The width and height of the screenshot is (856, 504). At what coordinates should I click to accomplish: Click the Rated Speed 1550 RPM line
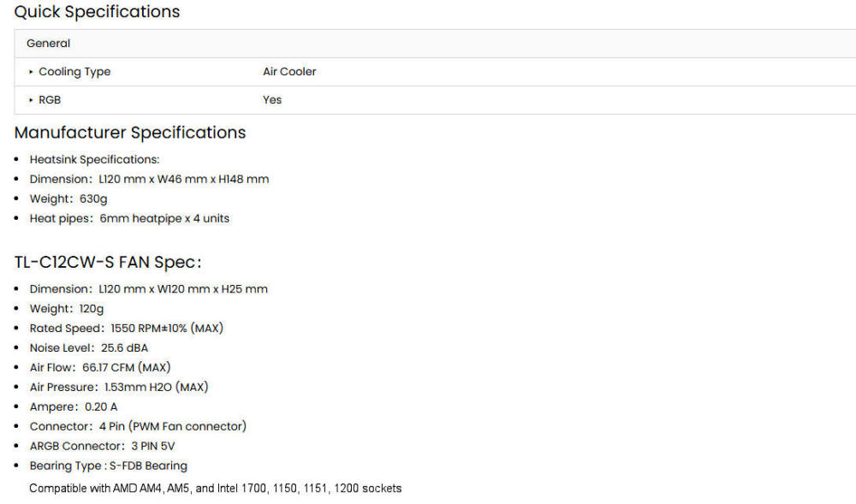[x=126, y=329]
